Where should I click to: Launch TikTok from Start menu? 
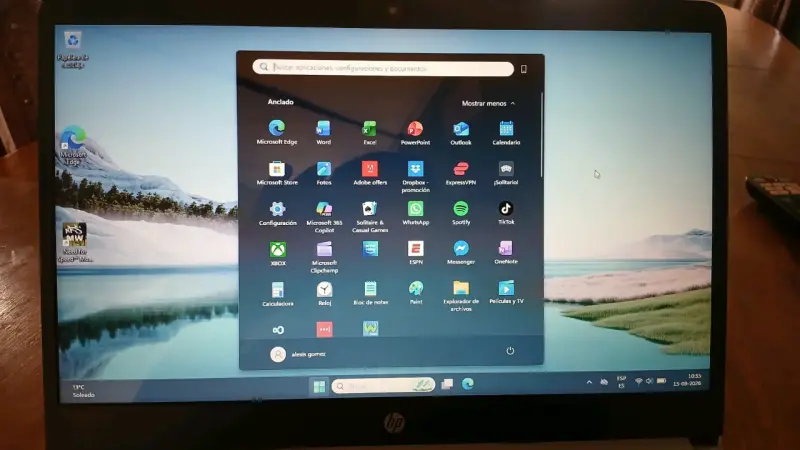506,213
